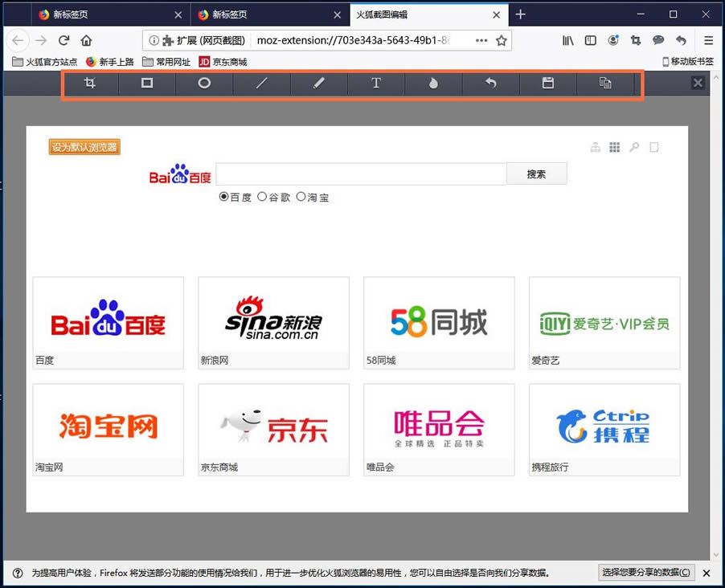Choose the blur droplet tool
Viewport: 725px width, 588px height.
pos(433,84)
